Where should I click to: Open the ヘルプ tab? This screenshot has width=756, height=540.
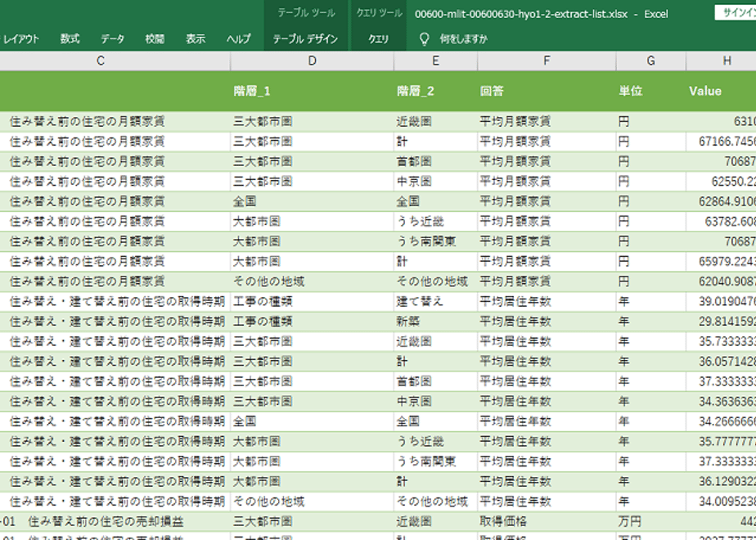[239, 39]
